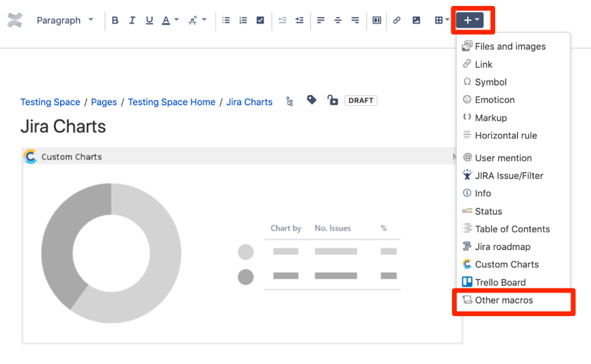Click the Chart by column header
This screenshot has height=364, width=591.
tap(285, 228)
